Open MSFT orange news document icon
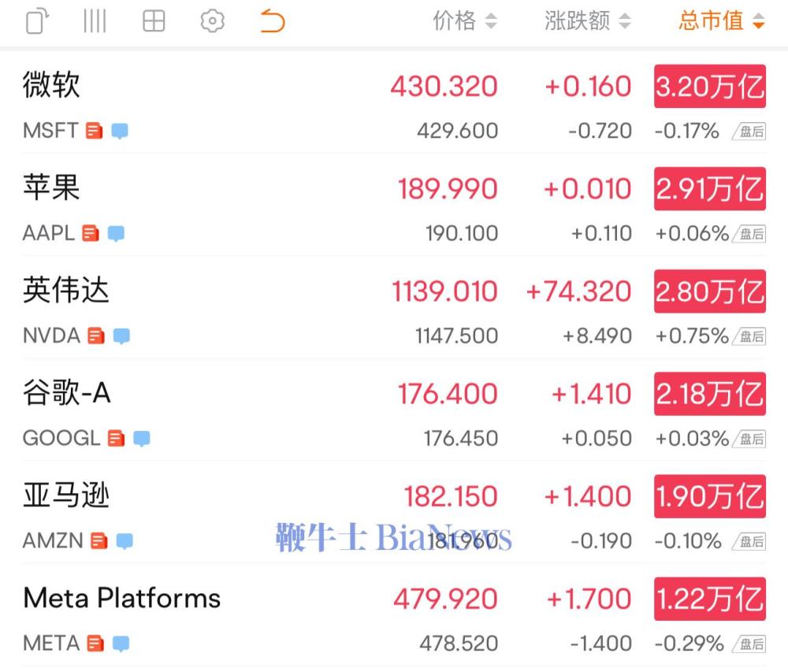The height and width of the screenshot is (672, 788). tap(94, 131)
